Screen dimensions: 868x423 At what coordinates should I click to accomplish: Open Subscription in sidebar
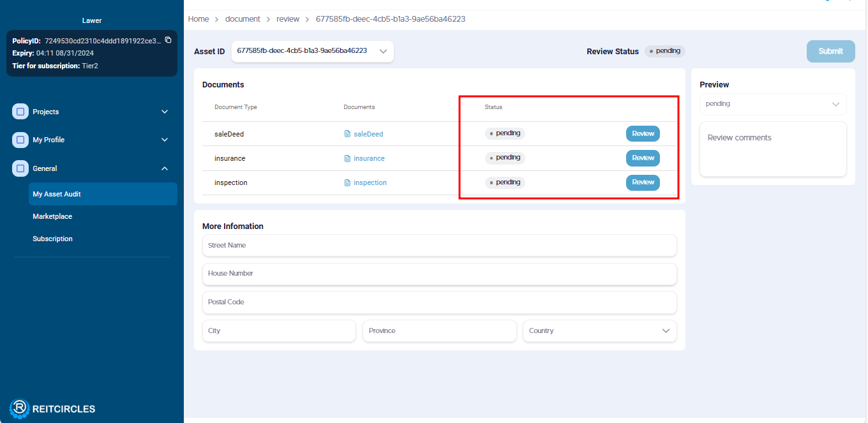tap(52, 239)
